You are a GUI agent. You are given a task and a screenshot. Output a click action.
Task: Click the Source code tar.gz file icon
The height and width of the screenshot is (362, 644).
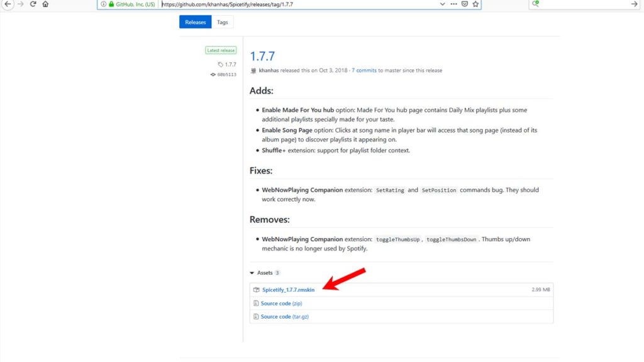coord(256,317)
